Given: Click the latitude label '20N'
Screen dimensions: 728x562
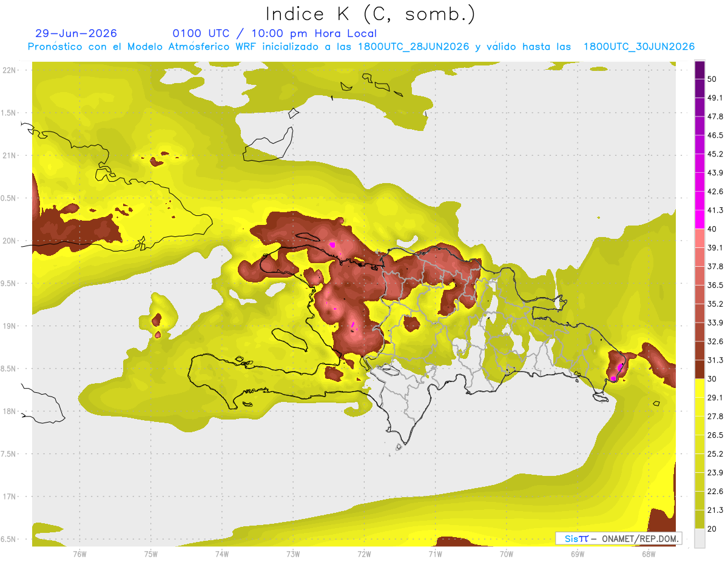Looking at the screenshot, I should [x=10, y=241].
